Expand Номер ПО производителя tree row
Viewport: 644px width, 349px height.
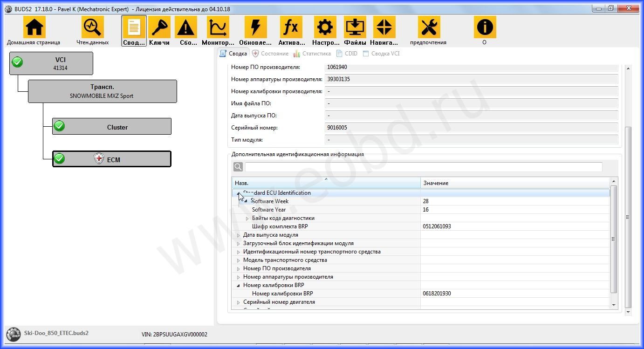pos(239,268)
